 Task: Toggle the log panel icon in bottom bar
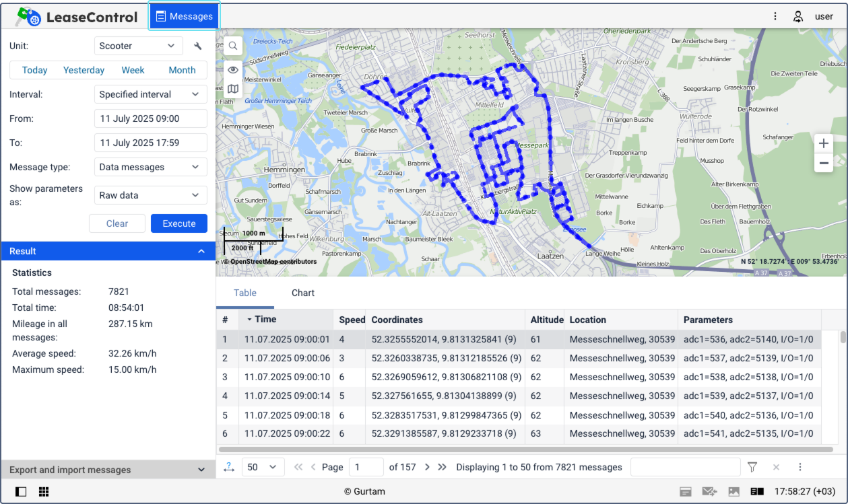[x=757, y=492]
